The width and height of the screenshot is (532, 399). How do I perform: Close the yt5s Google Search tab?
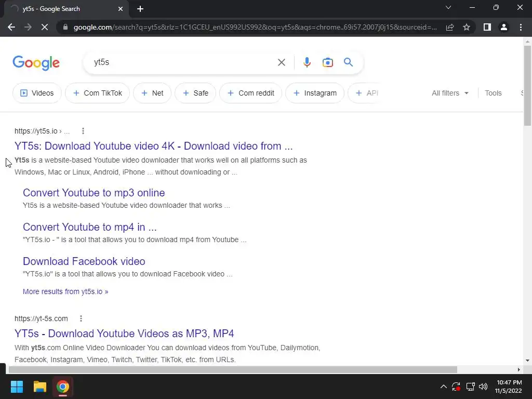click(x=121, y=9)
